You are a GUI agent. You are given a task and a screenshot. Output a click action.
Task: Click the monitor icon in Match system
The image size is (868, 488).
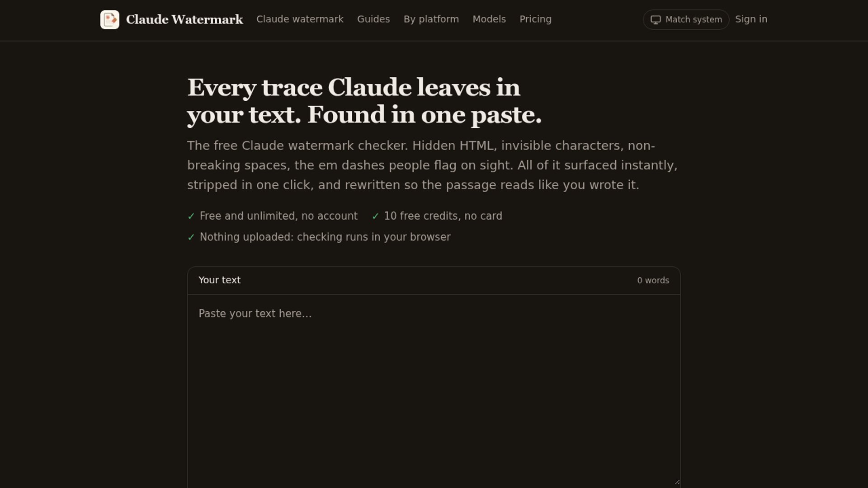click(656, 20)
